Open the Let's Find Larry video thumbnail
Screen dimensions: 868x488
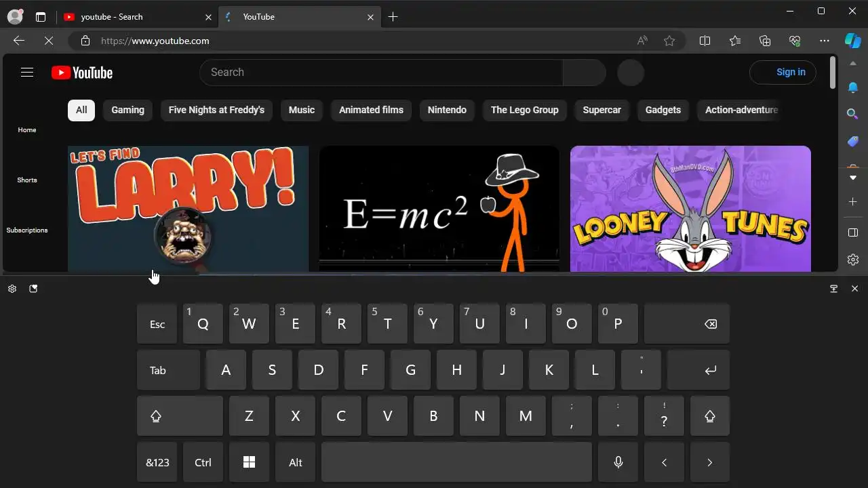188,209
